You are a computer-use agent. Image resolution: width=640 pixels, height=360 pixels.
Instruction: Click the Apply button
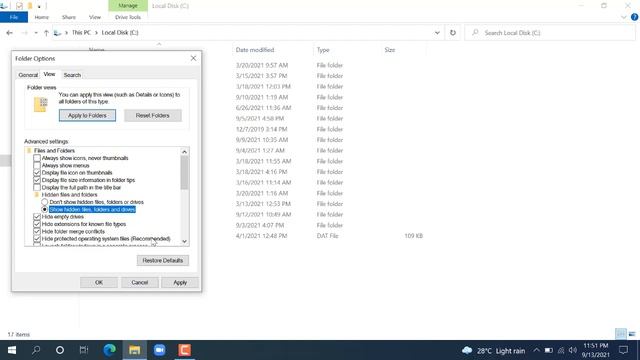tap(180, 282)
